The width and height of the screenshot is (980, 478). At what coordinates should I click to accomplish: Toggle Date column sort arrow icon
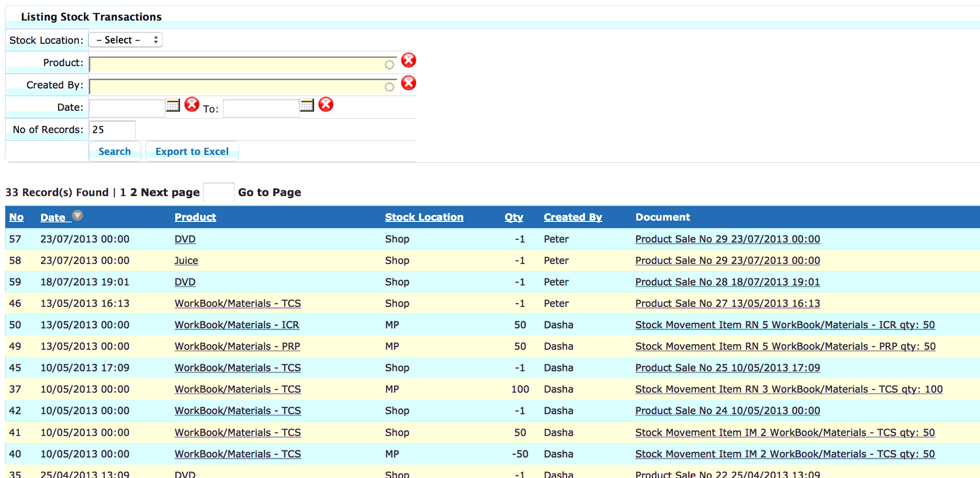click(77, 215)
